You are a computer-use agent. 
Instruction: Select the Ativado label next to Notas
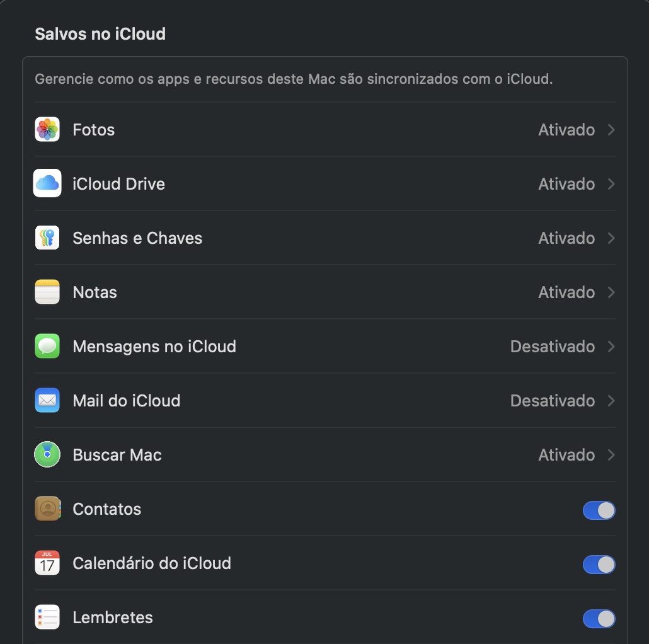(566, 292)
